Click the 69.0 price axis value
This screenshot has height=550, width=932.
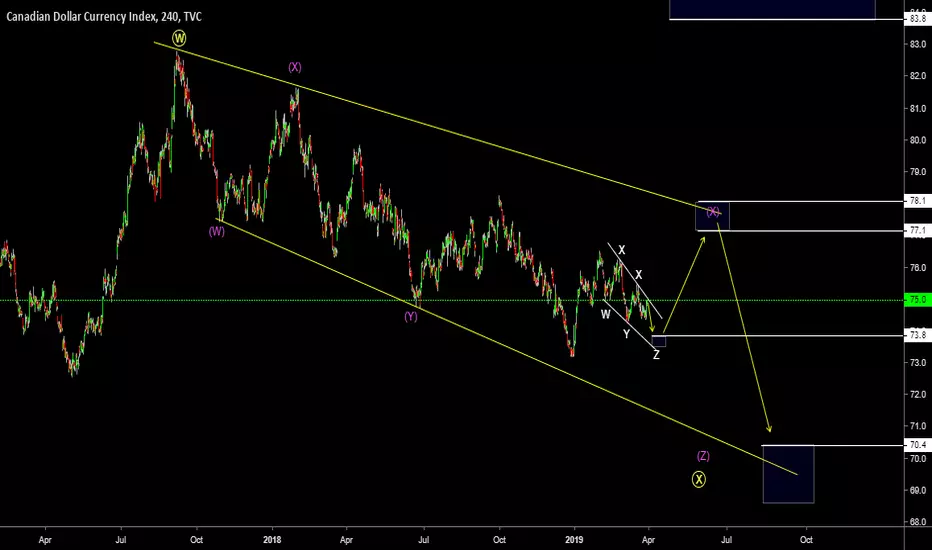coord(917,491)
